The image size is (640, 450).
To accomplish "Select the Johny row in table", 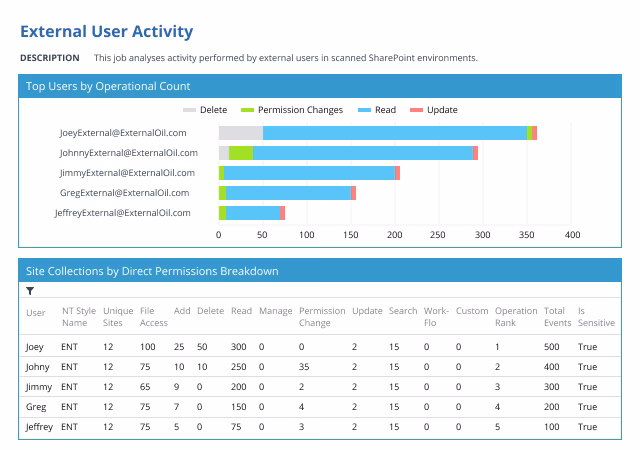I will tap(320, 367).
